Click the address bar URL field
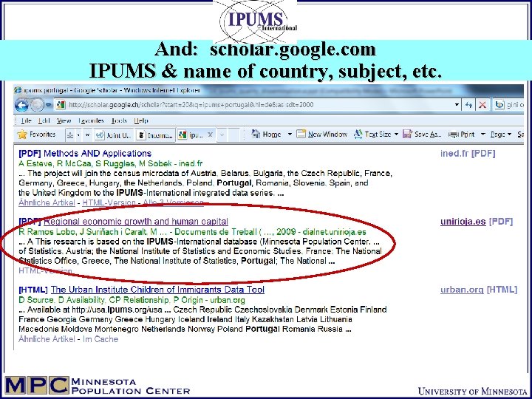This screenshot has width=532, height=399. coord(258,105)
